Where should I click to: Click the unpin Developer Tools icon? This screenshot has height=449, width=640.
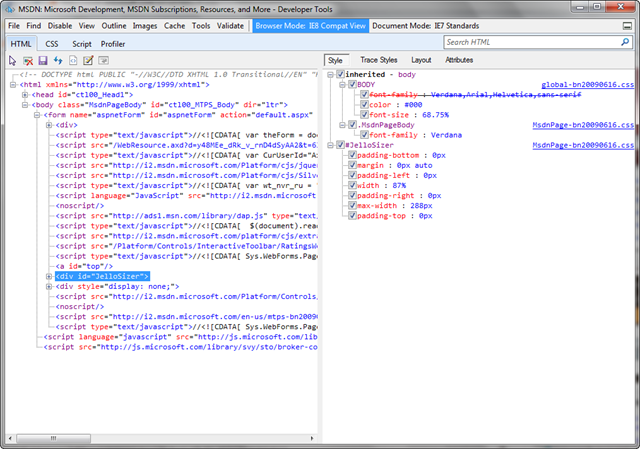[x=627, y=26]
